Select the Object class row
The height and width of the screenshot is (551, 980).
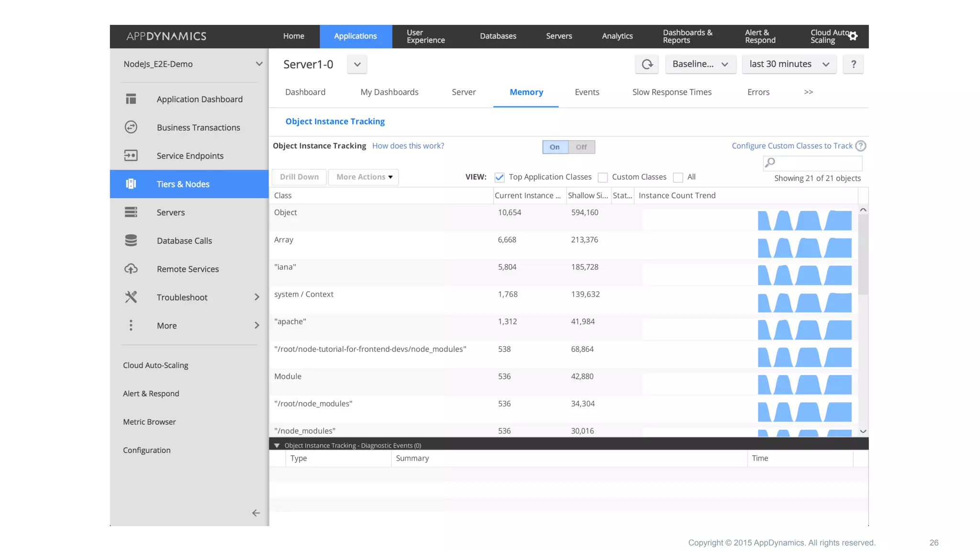(x=564, y=218)
